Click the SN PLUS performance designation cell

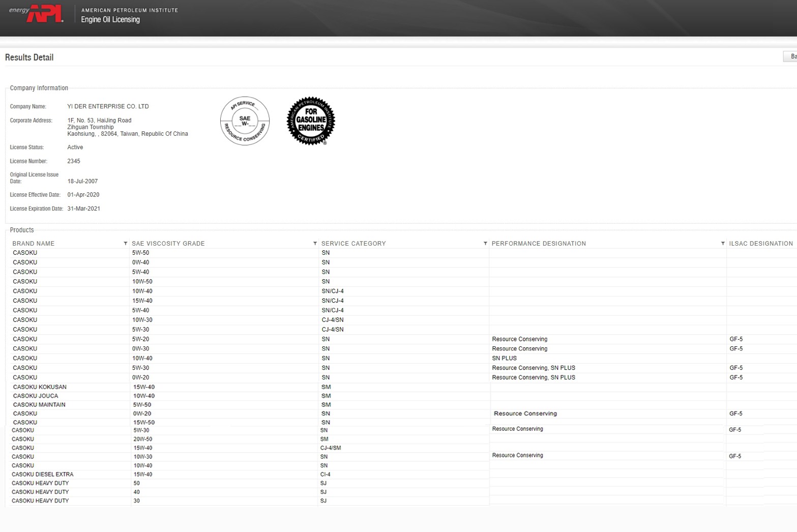pos(505,359)
